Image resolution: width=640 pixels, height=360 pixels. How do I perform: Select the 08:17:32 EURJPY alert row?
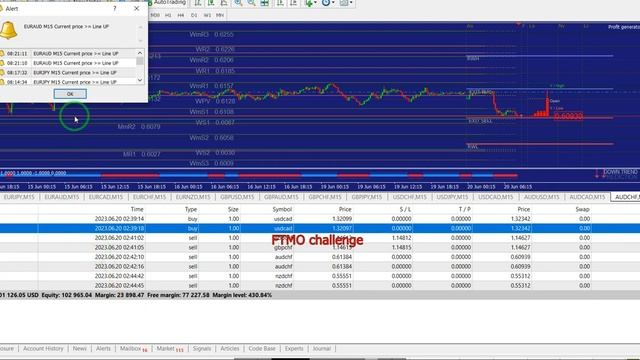[68, 72]
